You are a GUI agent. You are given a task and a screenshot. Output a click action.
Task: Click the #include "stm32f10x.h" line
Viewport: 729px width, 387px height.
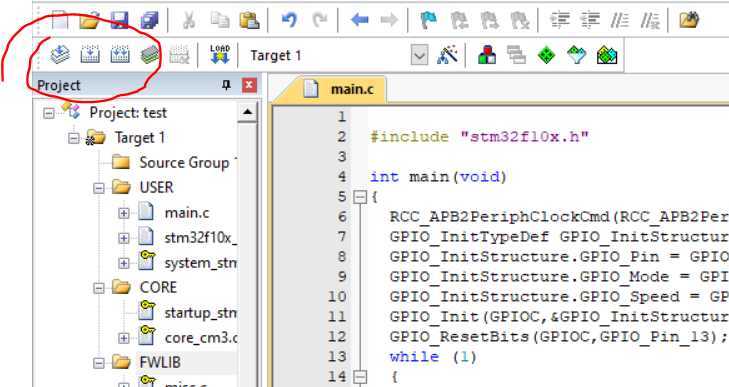479,137
